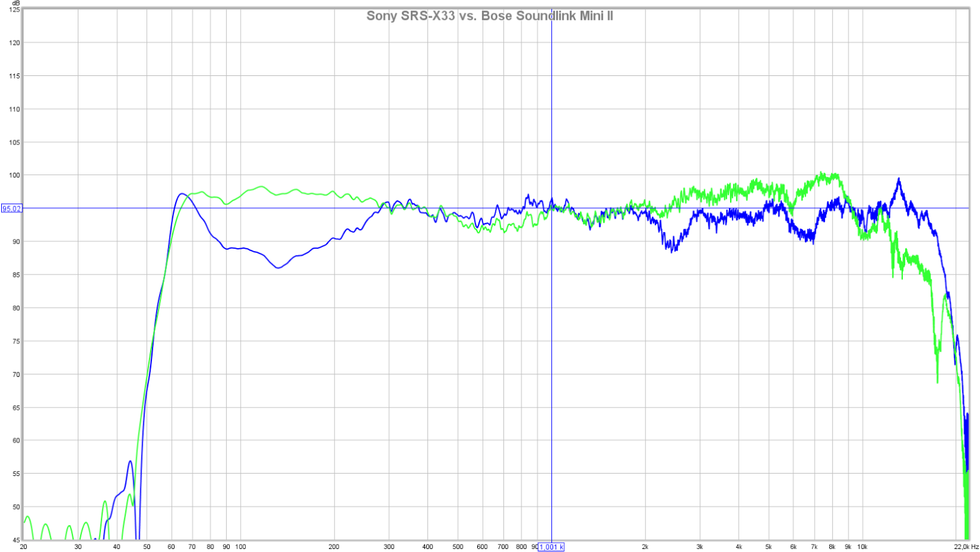Click the 200 Hz frequency axis label
Image resolution: width=980 pixels, height=552 pixels.
point(334,546)
